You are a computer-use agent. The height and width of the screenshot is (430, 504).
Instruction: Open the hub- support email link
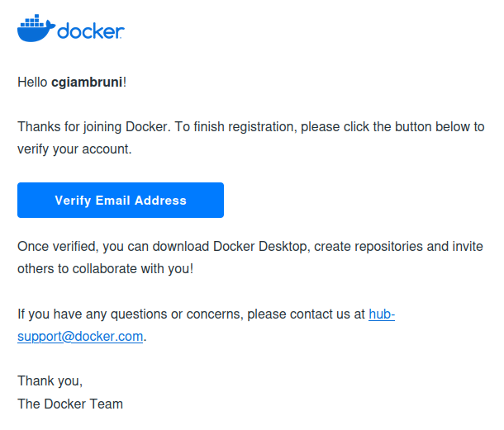[381, 314]
